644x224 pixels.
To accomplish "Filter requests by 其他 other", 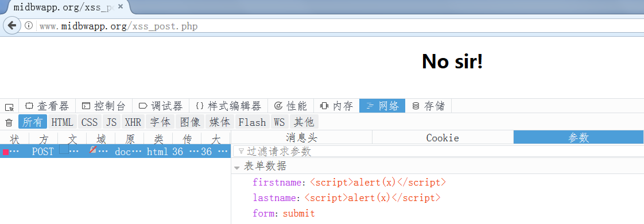I will click(x=304, y=122).
